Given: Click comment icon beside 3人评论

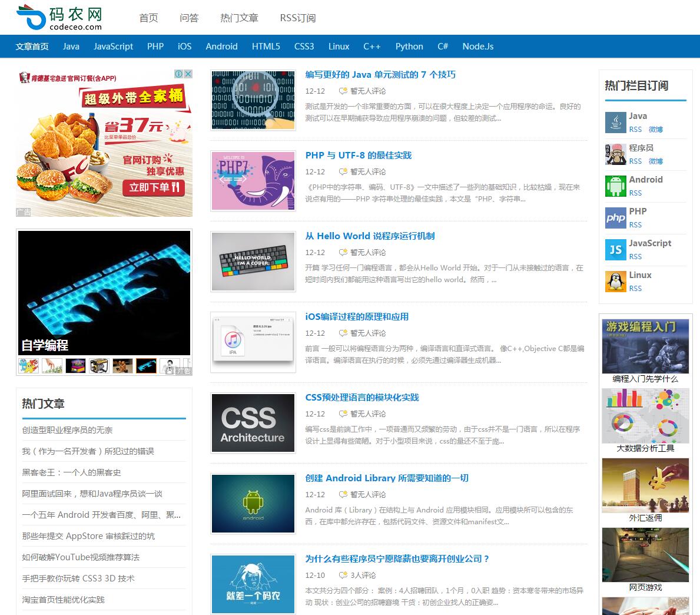Looking at the screenshot, I should pyautogui.click(x=343, y=575).
